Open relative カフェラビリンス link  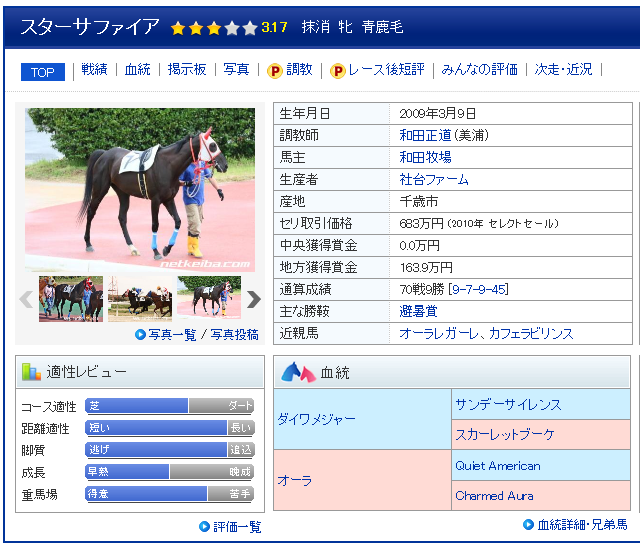(531, 334)
